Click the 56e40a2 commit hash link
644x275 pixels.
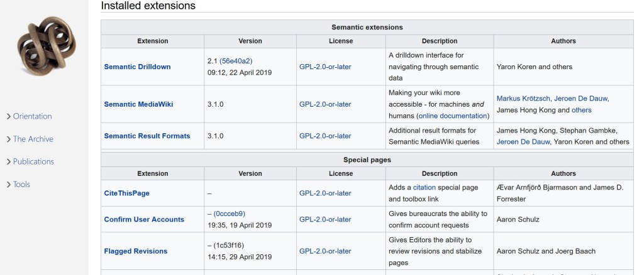coord(236,61)
